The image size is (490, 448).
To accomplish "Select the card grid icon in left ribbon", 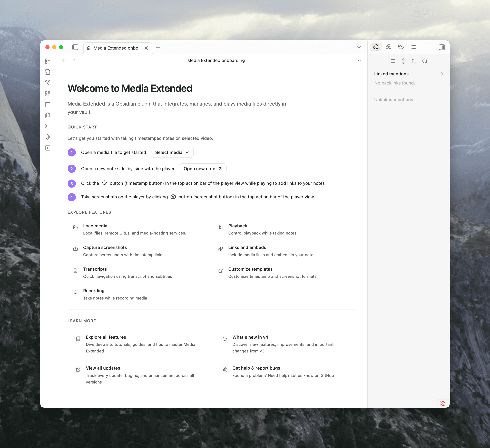I will pos(48,93).
